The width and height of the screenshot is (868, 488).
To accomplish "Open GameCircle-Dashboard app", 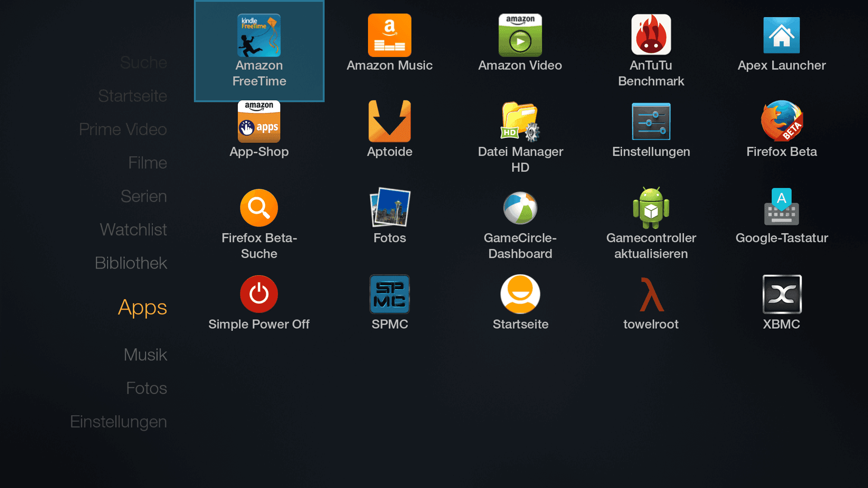I will tap(520, 208).
